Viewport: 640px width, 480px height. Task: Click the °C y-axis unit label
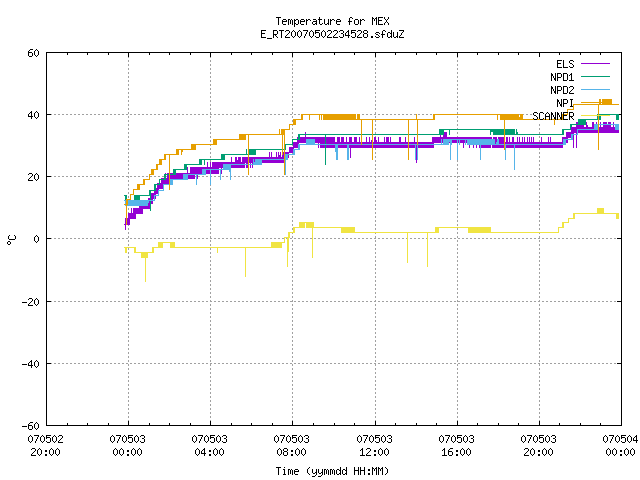click(12, 240)
